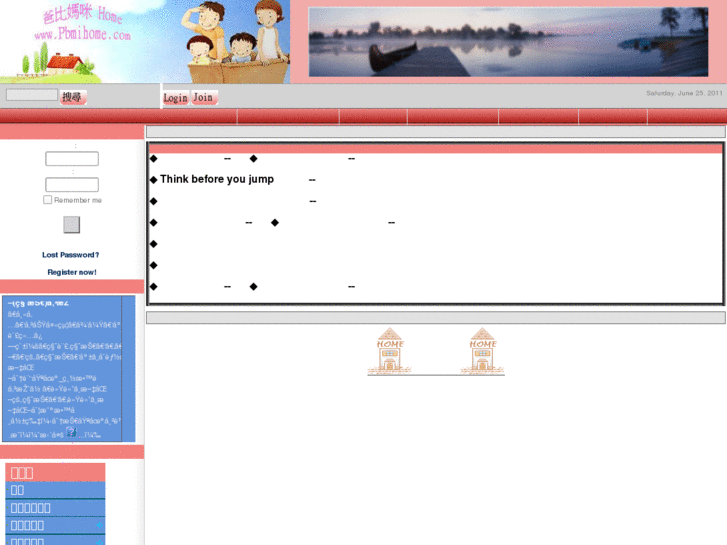Click the 搜尋 search button

point(73,97)
